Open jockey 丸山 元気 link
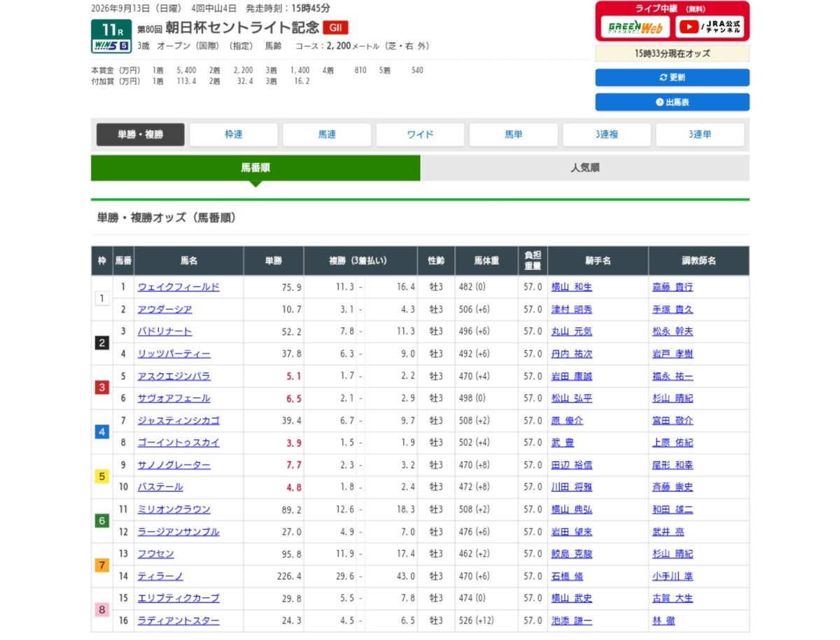Image resolution: width=840 pixels, height=640 pixels. [x=572, y=332]
